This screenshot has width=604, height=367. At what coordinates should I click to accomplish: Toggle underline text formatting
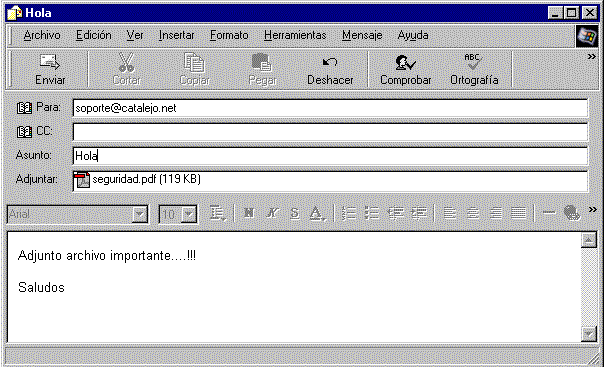pyautogui.click(x=295, y=213)
